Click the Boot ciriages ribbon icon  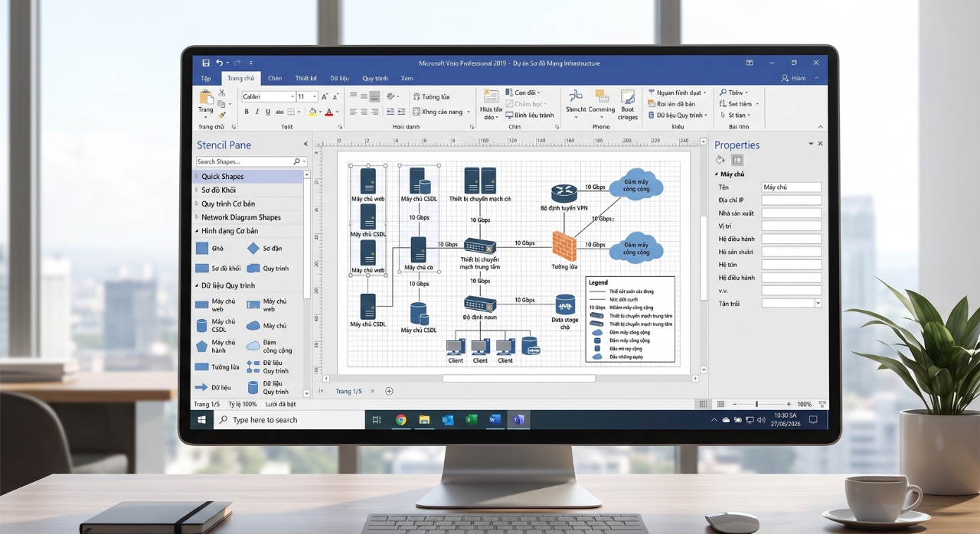tap(628, 105)
